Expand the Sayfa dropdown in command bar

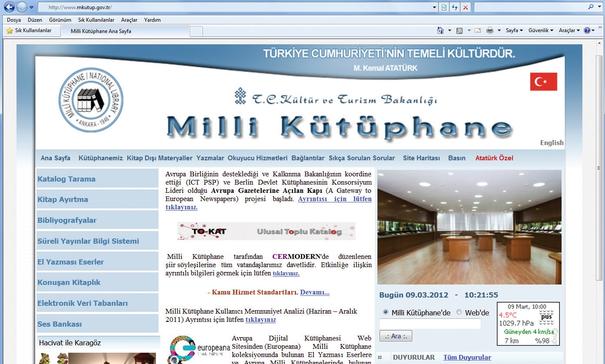(x=514, y=30)
